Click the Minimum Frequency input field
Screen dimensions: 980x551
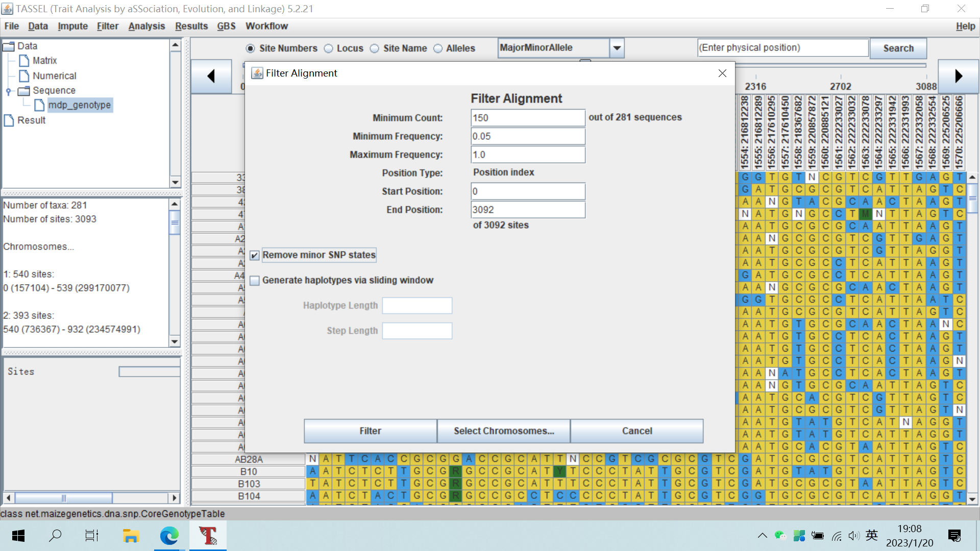tap(527, 136)
